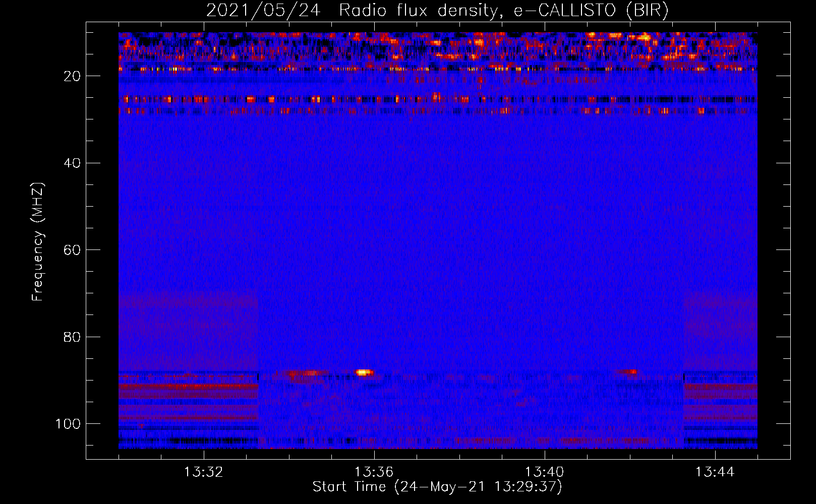Screen dimensions: 816x504
Task: Click the 13:32 time tick label
Action: click(x=204, y=472)
